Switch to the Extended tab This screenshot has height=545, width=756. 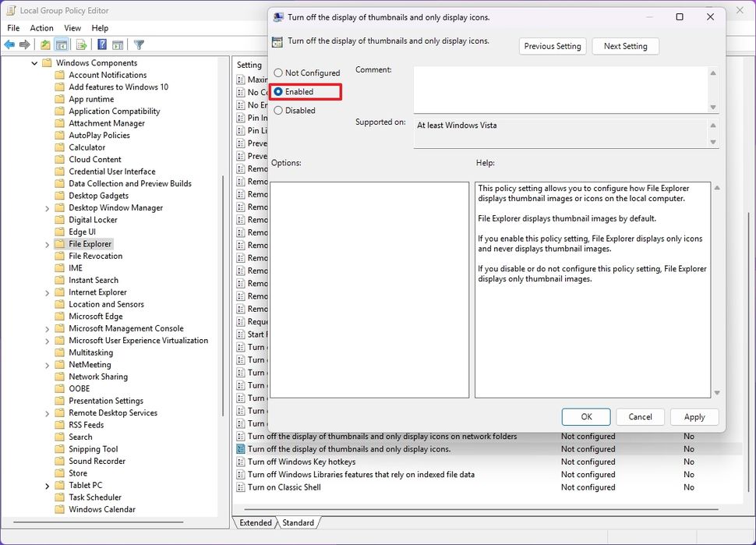click(x=255, y=522)
